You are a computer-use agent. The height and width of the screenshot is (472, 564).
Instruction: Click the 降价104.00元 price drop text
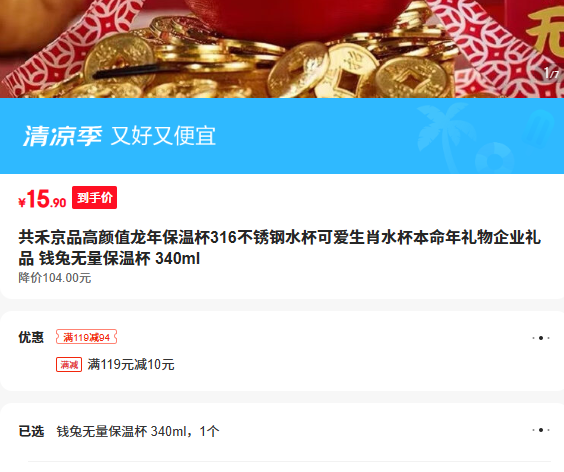tap(55, 278)
